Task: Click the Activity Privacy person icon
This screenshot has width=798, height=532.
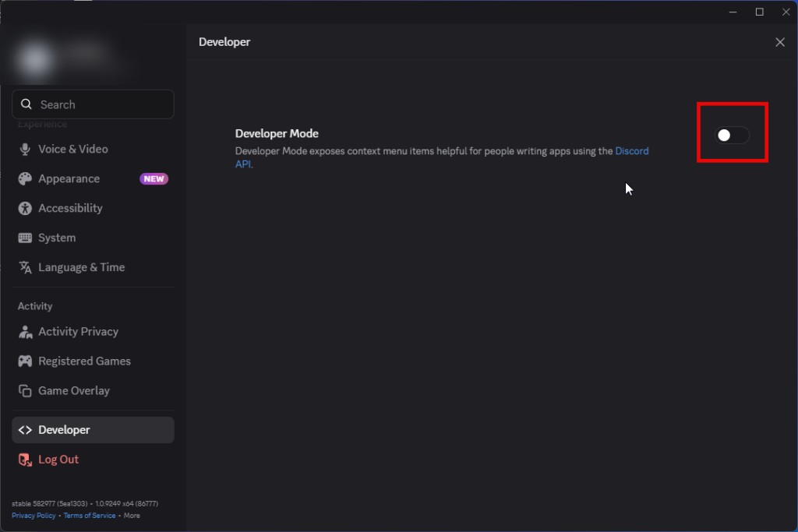Action: pos(24,332)
